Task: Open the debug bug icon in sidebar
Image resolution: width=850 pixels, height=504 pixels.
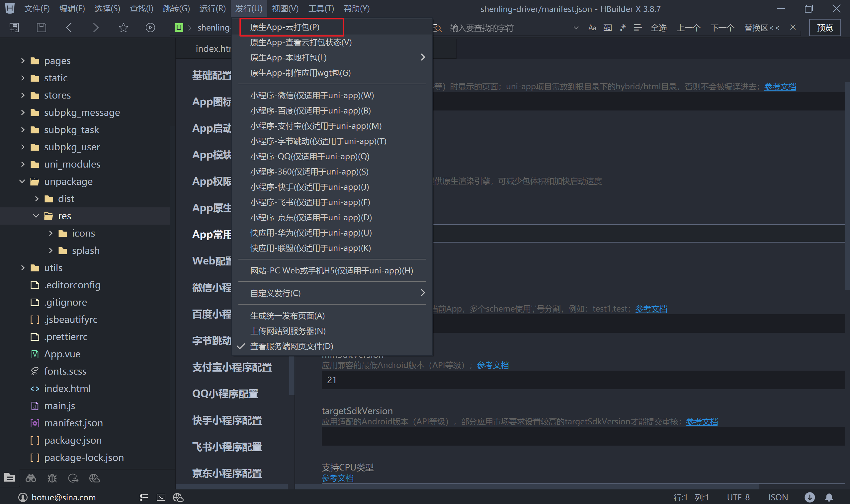Action: pyautogui.click(x=52, y=478)
